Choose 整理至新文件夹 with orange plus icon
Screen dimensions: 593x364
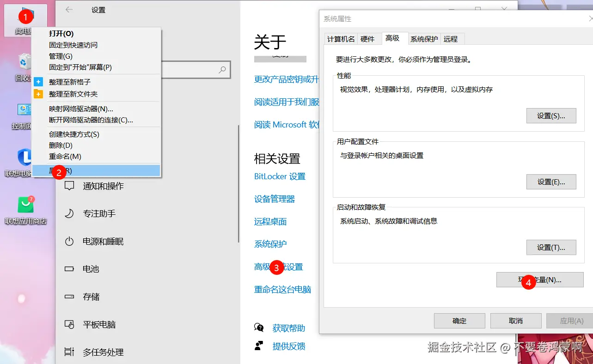[96, 94]
